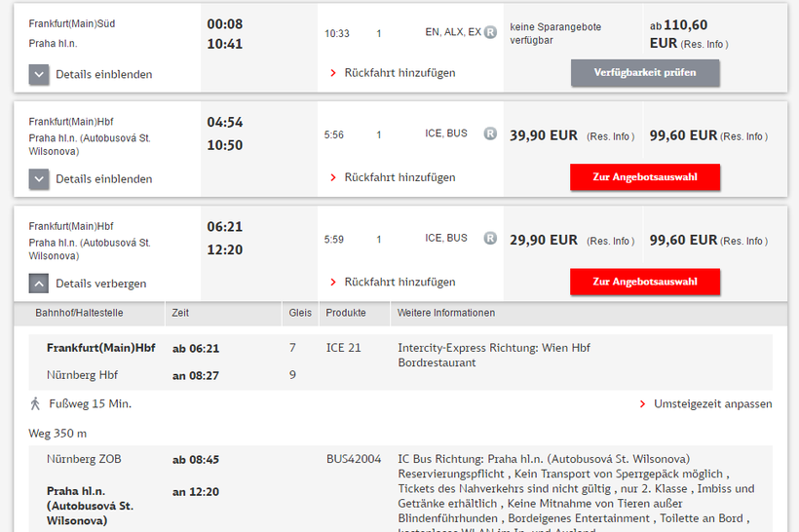The width and height of the screenshot is (799, 532).
Task: Click the reservation R icon for the 06:21 departure
Action: [490, 238]
